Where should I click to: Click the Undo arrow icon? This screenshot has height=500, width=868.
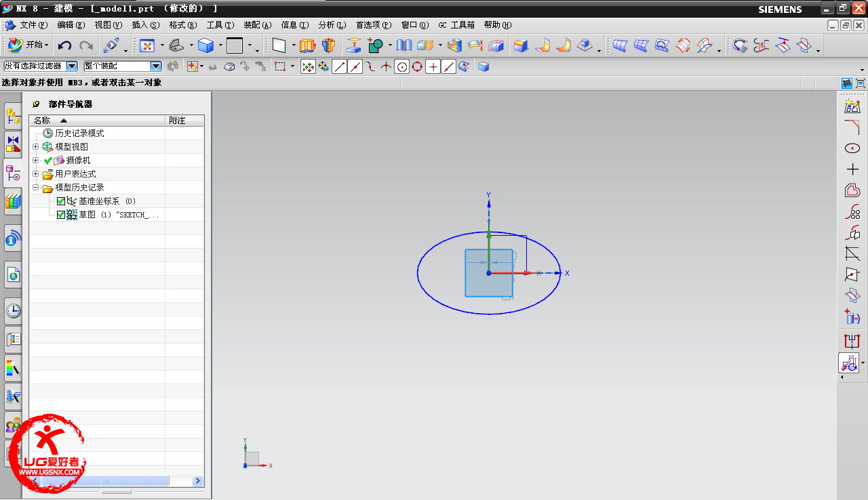(x=64, y=45)
